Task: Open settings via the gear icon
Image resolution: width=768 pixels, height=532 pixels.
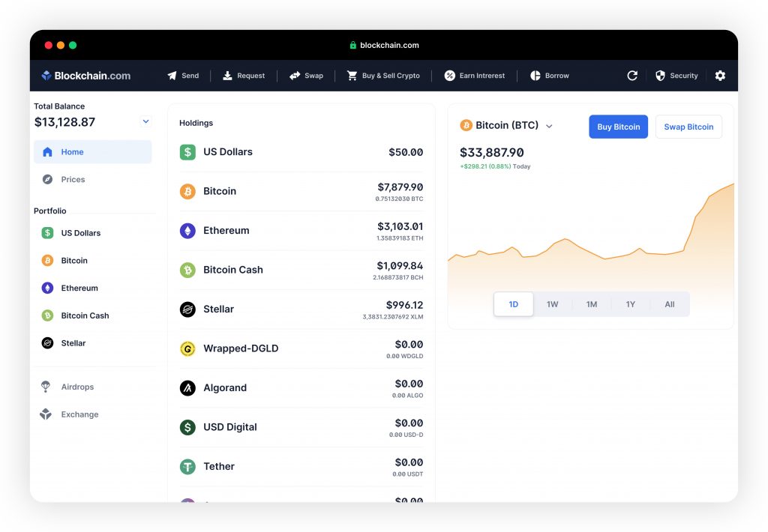Action: pos(720,76)
